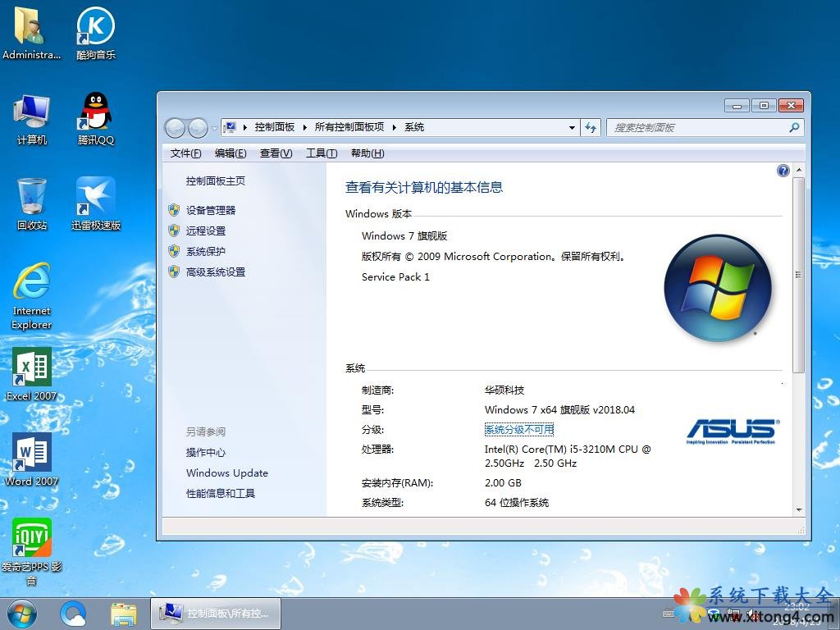
Task: Expand breadcrumb arrow before 控制面板
Action: [x=244, y=127]
